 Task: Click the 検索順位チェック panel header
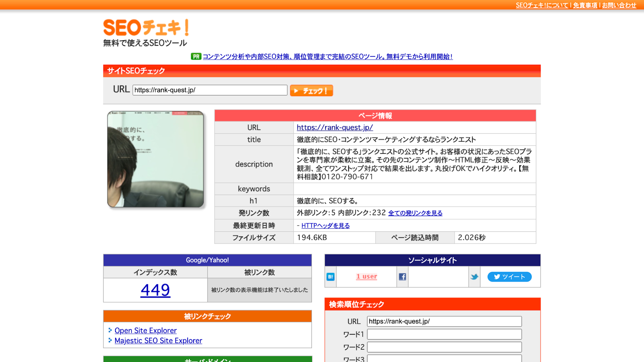[433, 304]
